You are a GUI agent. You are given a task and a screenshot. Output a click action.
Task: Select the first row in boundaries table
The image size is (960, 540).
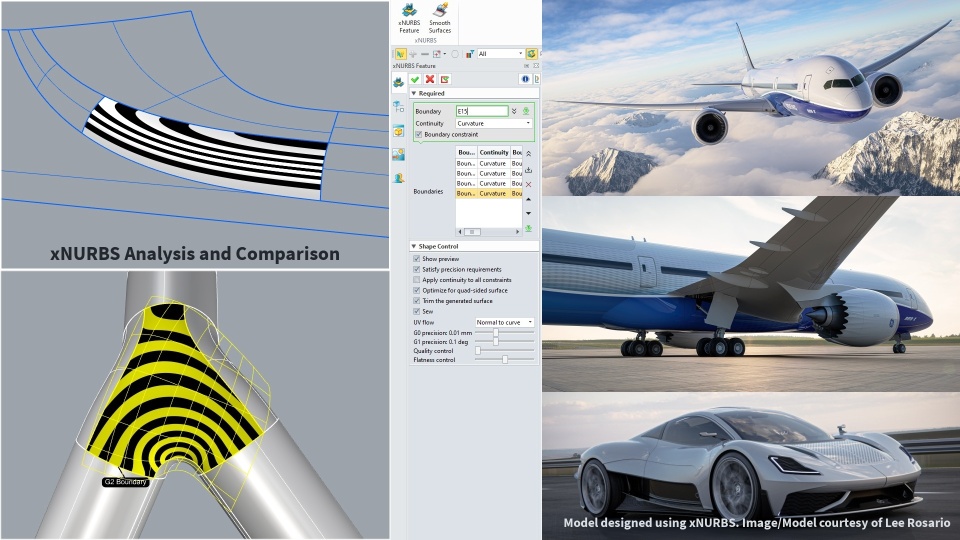pos(489,163)
